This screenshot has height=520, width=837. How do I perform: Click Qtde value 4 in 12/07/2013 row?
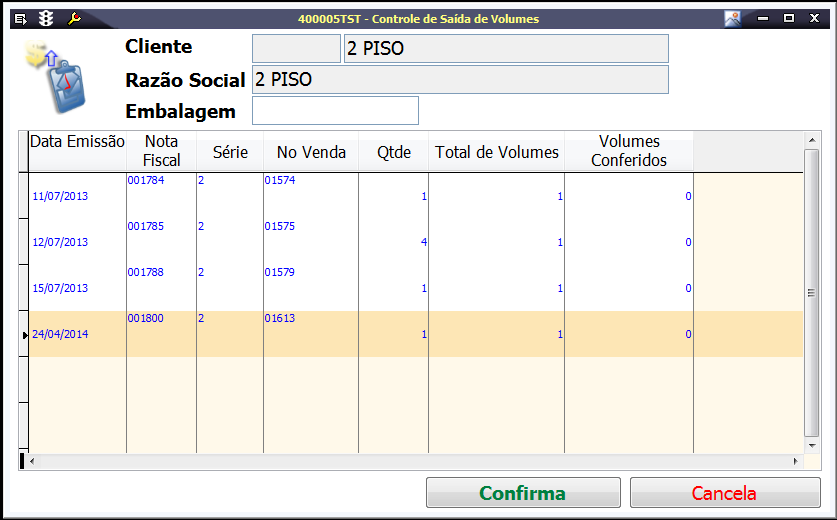[424, 242]
